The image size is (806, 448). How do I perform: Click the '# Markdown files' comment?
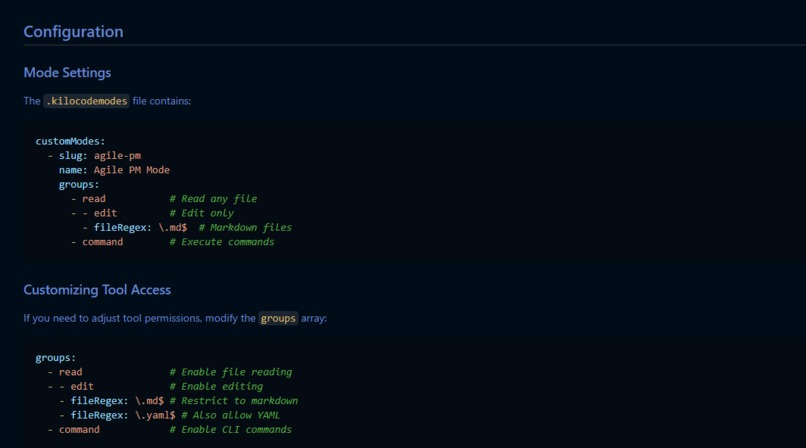click(245, 228)
